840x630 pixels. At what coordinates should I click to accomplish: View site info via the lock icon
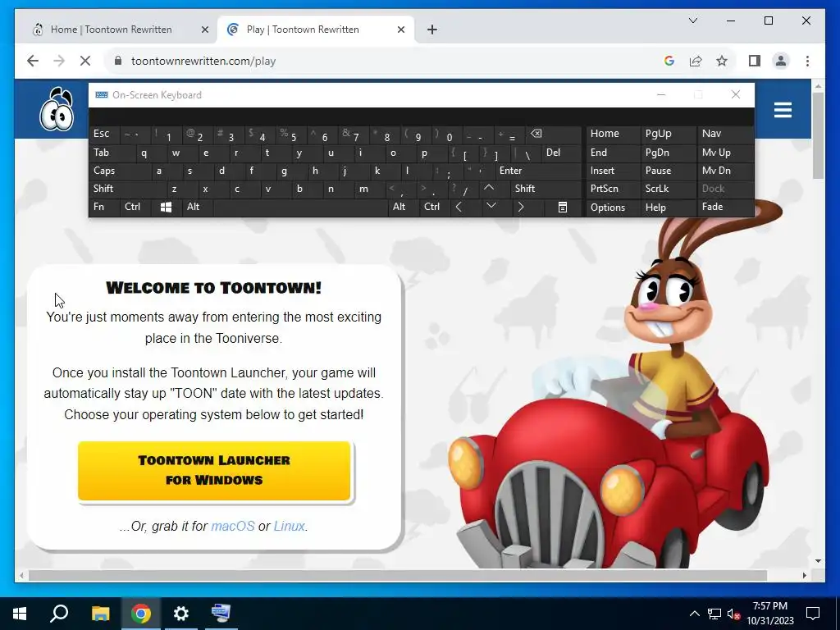pyautogui.click(x=118, y=61)
